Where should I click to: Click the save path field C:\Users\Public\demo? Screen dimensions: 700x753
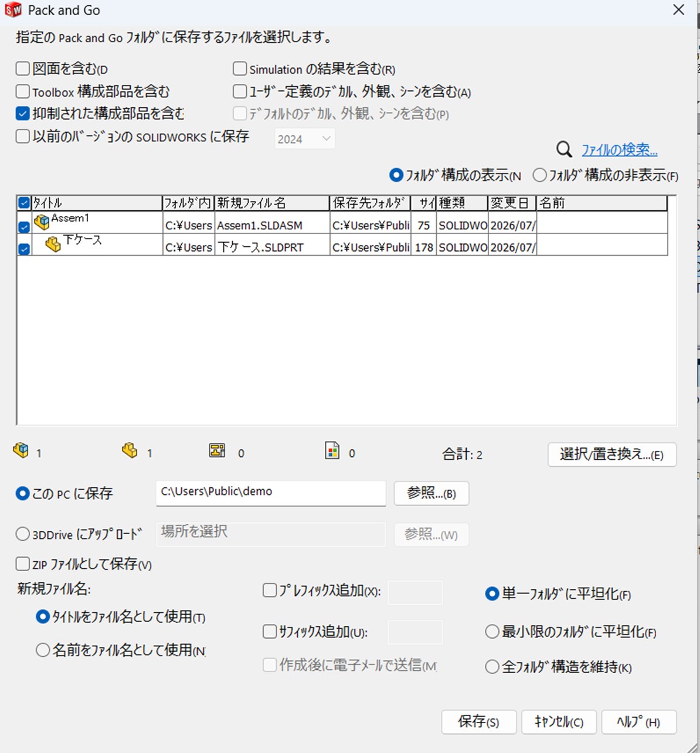click(x=271, y=493)
